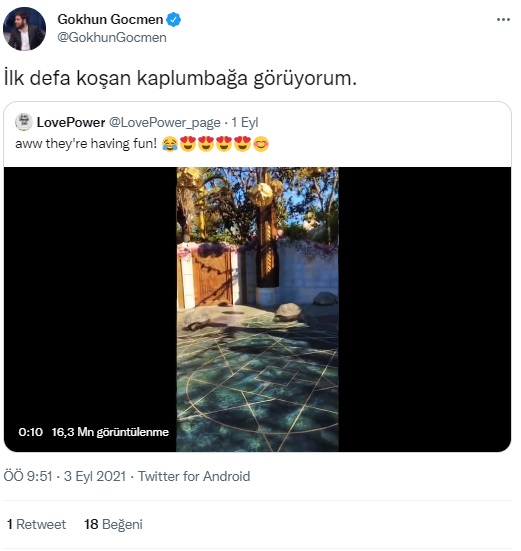Click the 1 Eyl quoted tweet date

point(245,122)
